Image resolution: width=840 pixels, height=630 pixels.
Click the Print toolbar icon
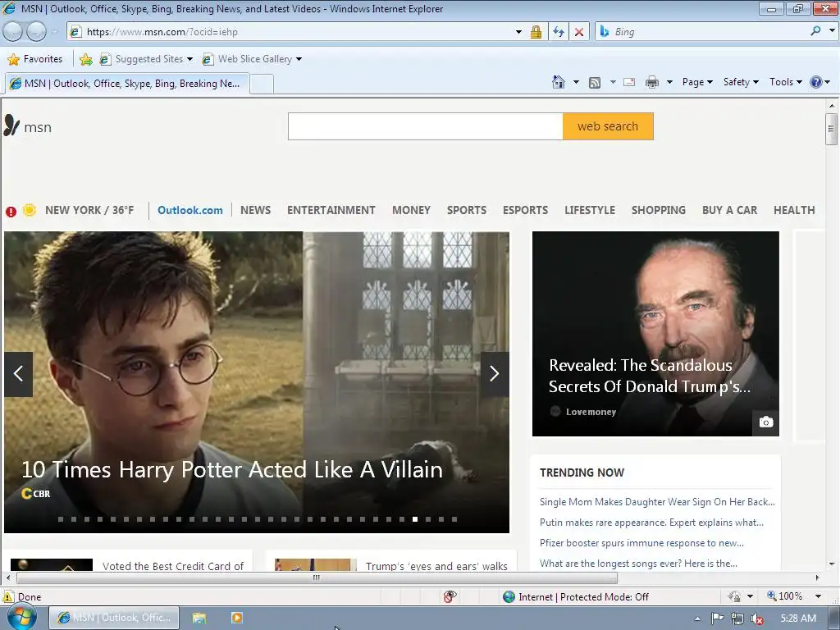tap(652, 82)
